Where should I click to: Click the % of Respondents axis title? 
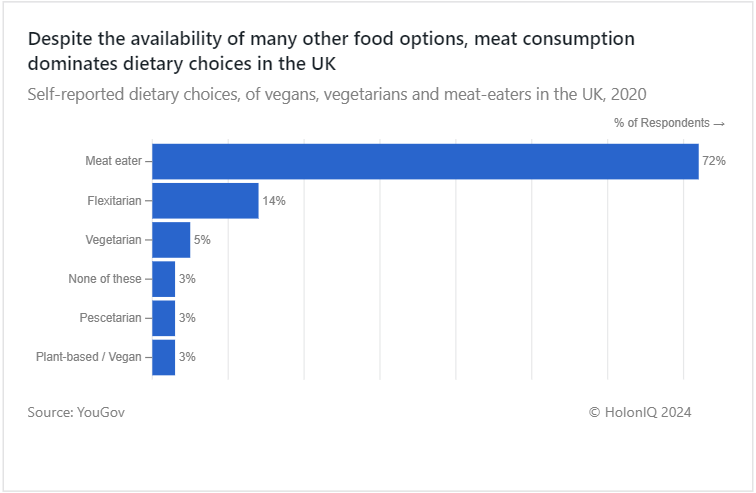669,123
